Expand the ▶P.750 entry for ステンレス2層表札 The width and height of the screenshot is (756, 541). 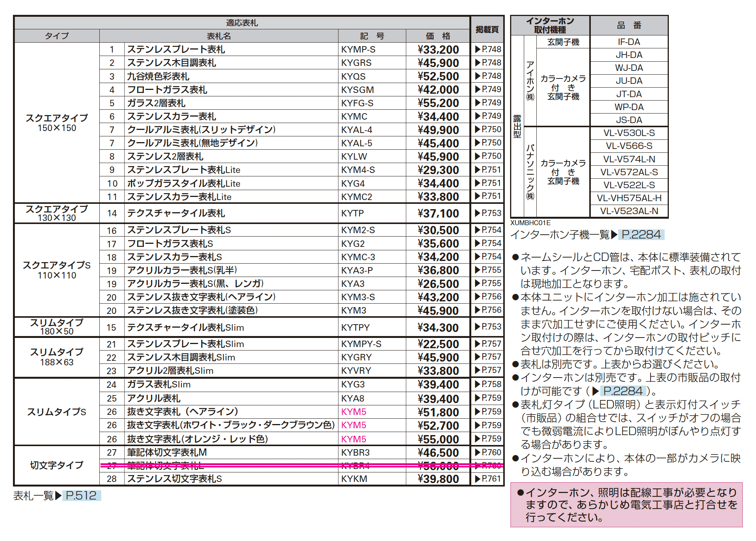tap(491, 156)
